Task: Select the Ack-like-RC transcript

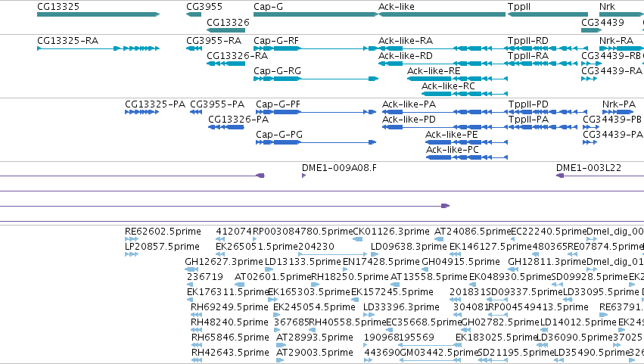Action: pyautogui.click(x=465, y=94)
